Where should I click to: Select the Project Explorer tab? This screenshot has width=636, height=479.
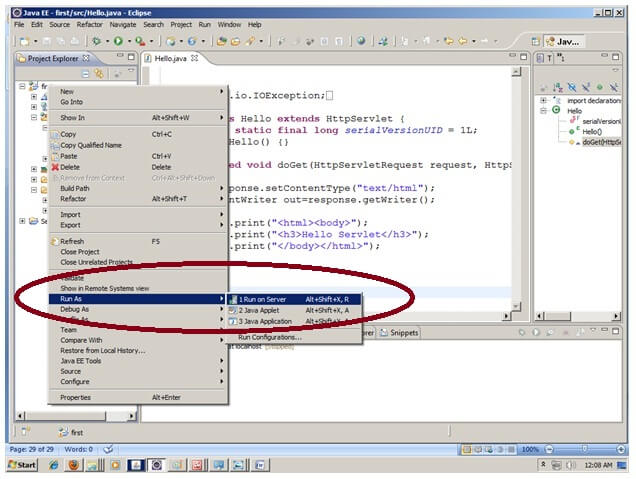pos(52,58)
